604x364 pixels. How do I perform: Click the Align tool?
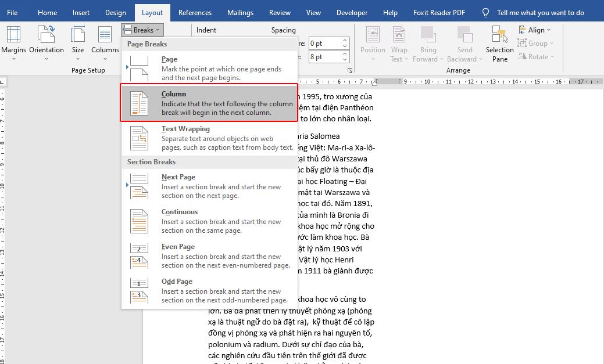pos(535,30)
